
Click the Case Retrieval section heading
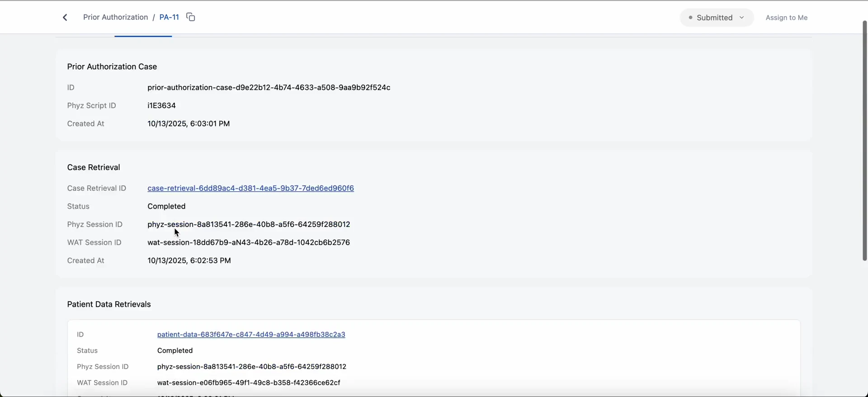point(94,167)
